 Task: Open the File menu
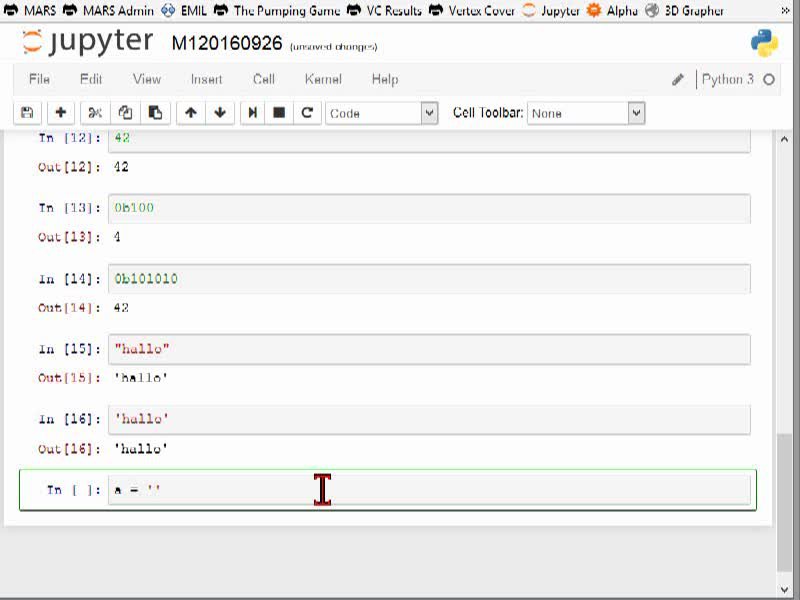pos(39,79)
